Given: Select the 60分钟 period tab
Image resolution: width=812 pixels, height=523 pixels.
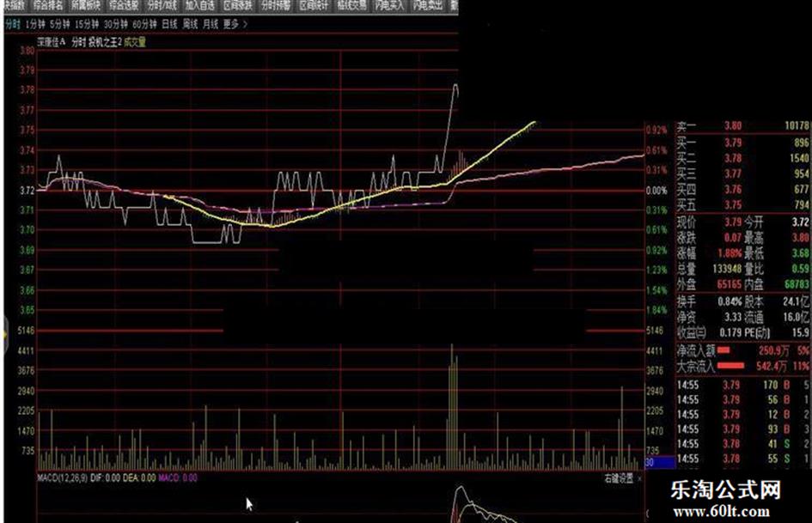Looking at the screenshot, I should 144,24.
